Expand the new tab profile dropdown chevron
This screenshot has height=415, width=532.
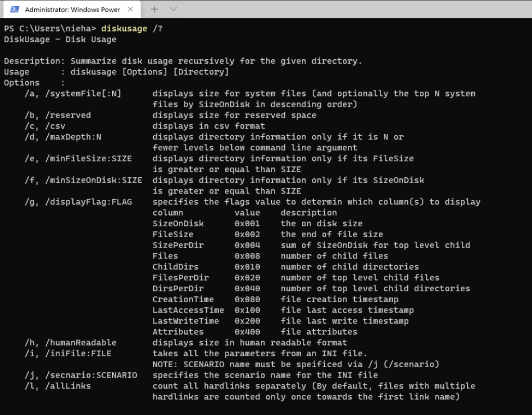(x=174, y=9)
